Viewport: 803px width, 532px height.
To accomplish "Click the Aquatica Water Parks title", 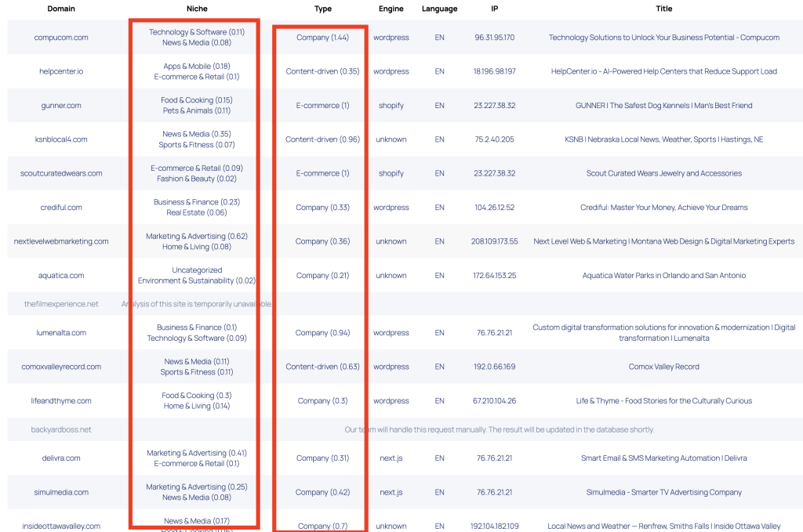I will (x=663, y=275).
